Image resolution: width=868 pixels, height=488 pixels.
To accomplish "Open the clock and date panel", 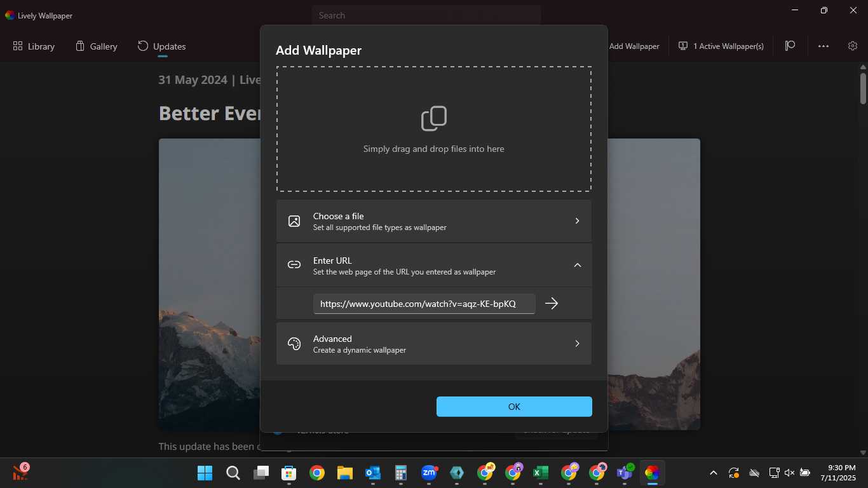I will (837, 473).
